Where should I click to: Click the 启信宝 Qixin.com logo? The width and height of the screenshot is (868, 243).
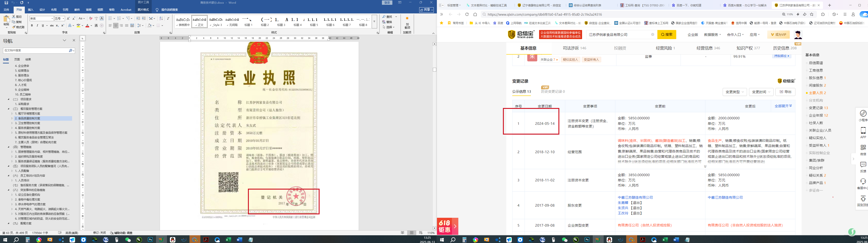521,34
